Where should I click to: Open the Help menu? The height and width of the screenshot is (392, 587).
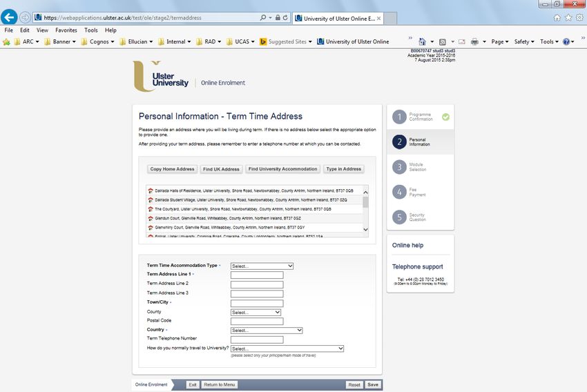pos(110,30)
